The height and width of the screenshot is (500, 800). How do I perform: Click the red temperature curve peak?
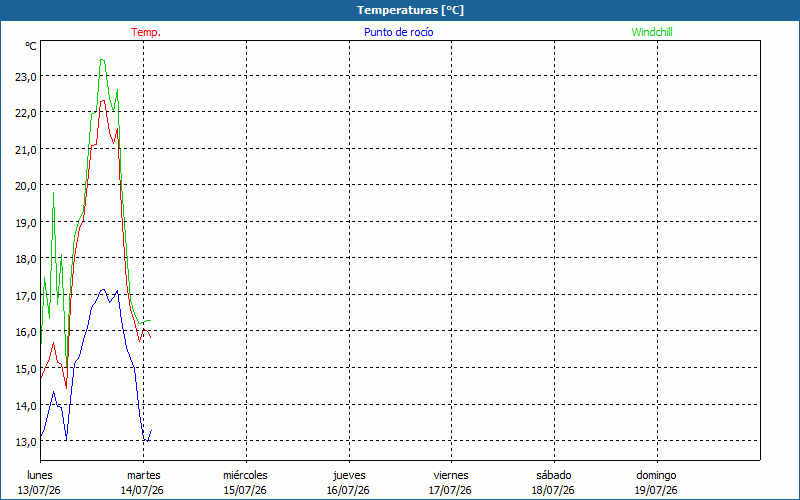pos(103,101)
